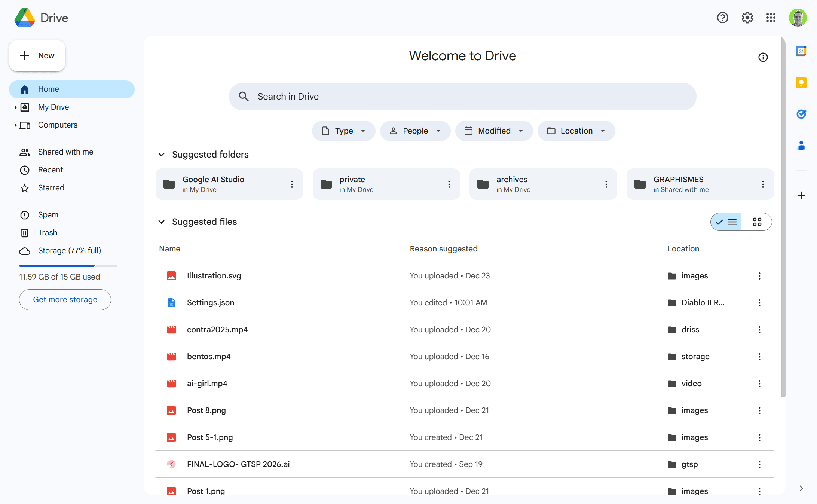Show the details info panel icon
The height and width of the screenshot is (504, 817).
click(x=763, y=57)
